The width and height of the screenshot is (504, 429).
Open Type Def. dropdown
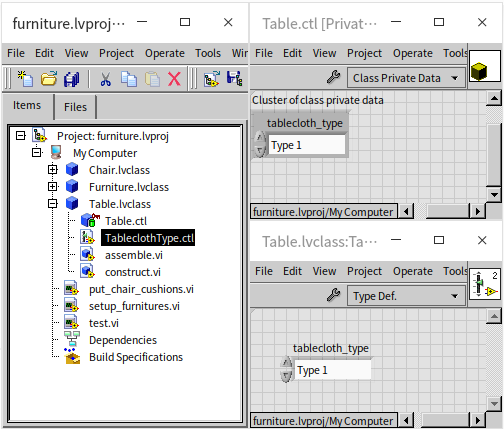406,296
